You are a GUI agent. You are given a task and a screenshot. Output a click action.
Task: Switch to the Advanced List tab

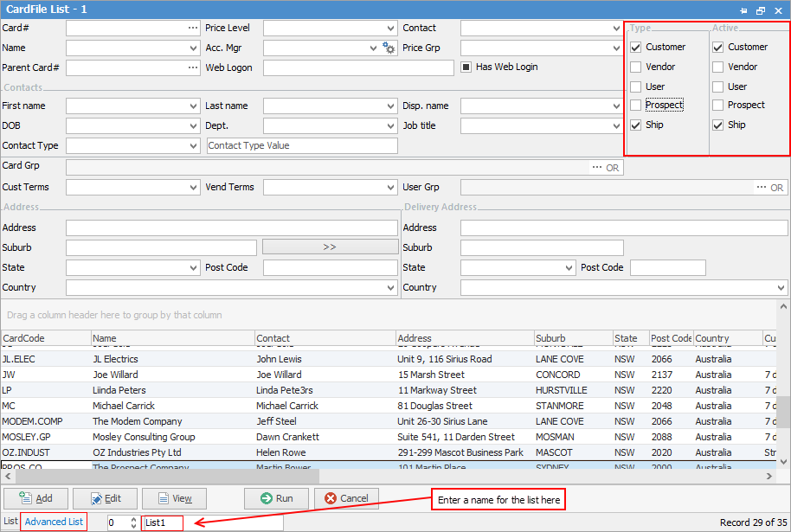click(54, 522)
